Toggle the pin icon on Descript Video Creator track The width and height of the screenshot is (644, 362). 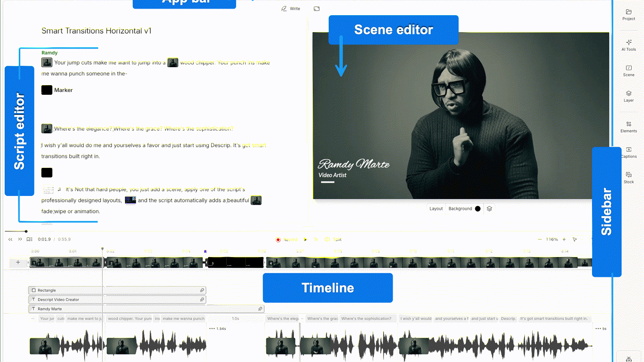(202, 299)
